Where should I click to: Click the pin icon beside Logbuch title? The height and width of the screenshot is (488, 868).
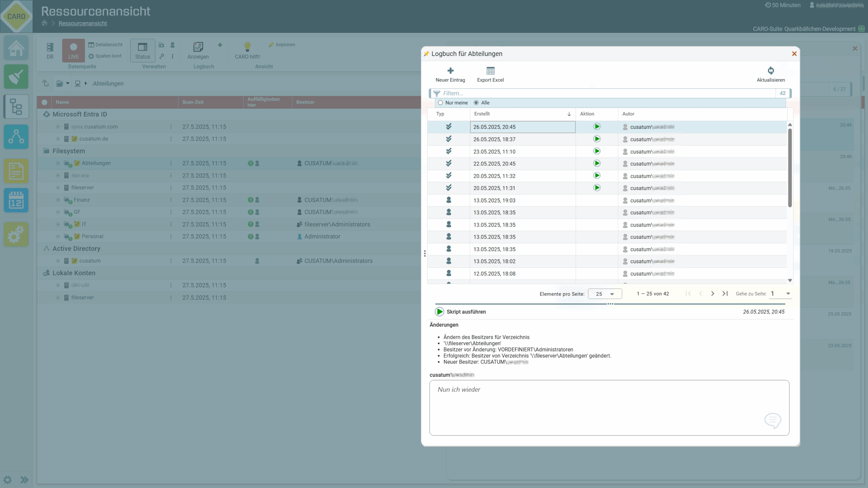[x=426, y=54]
